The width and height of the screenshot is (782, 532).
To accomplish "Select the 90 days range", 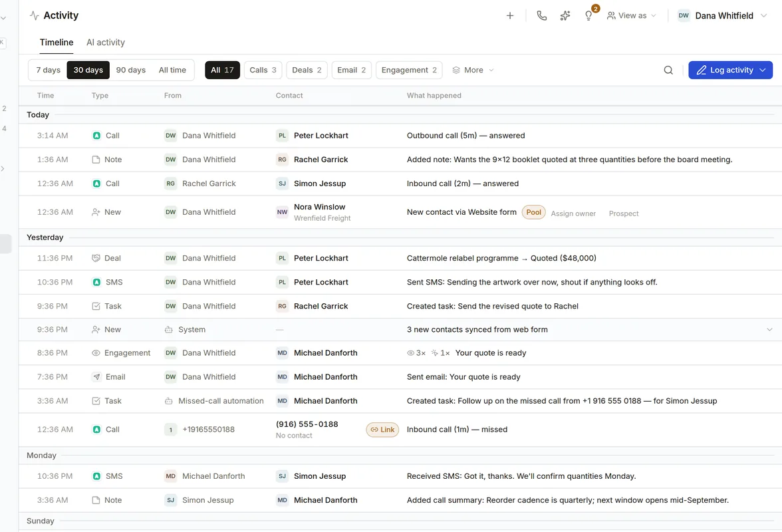I will point(130,70).
